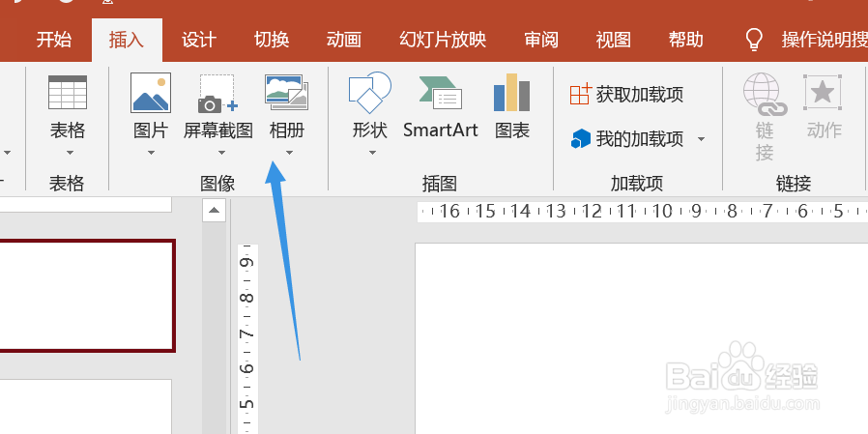Click the 相册 text label
Image resolution: width=868 pixels, height=434 pixels.
click(287, 130)
